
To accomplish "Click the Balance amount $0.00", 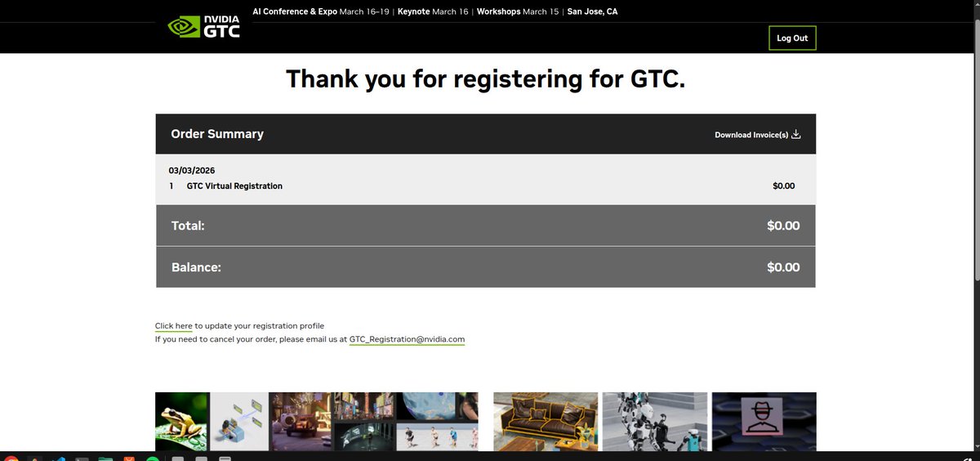I will (x=783, y=267).
